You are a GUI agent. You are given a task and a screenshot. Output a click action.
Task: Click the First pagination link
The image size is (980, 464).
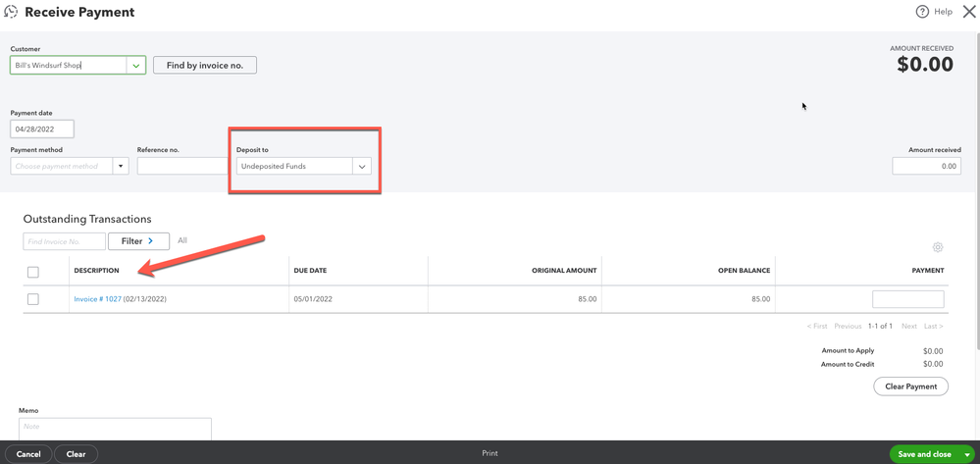tap(817, 327)
